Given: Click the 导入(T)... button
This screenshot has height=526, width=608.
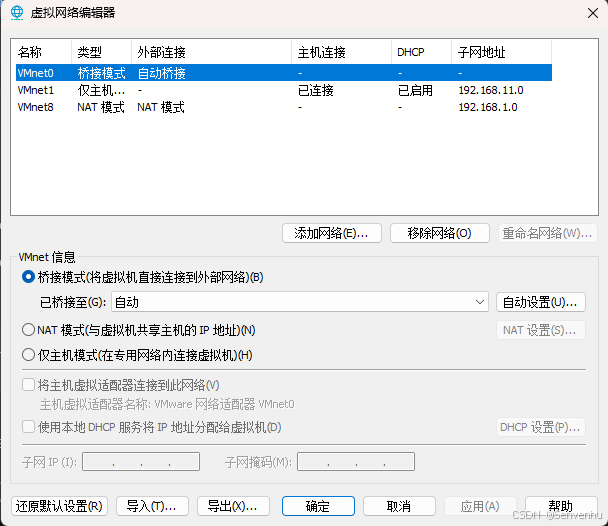Looking at the screenshot, I should [152, 506].
